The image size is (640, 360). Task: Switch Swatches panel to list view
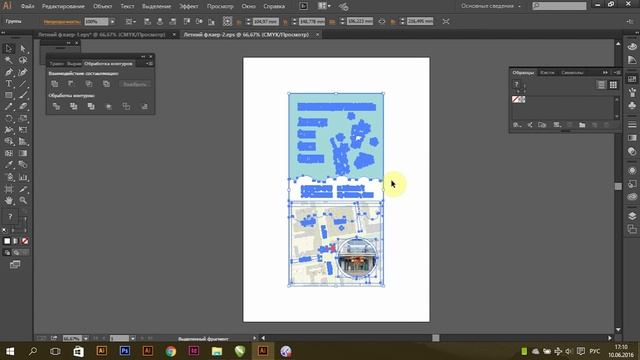601,84
